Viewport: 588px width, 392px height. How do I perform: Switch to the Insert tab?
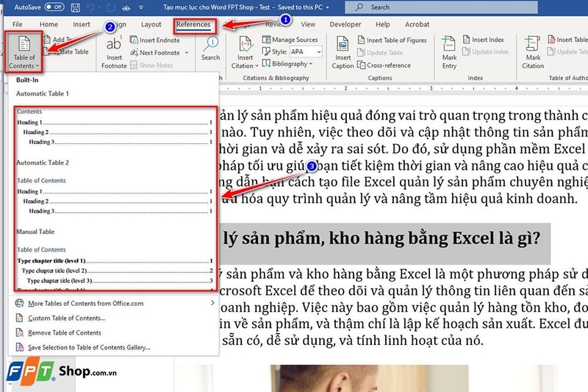[82, 24]
